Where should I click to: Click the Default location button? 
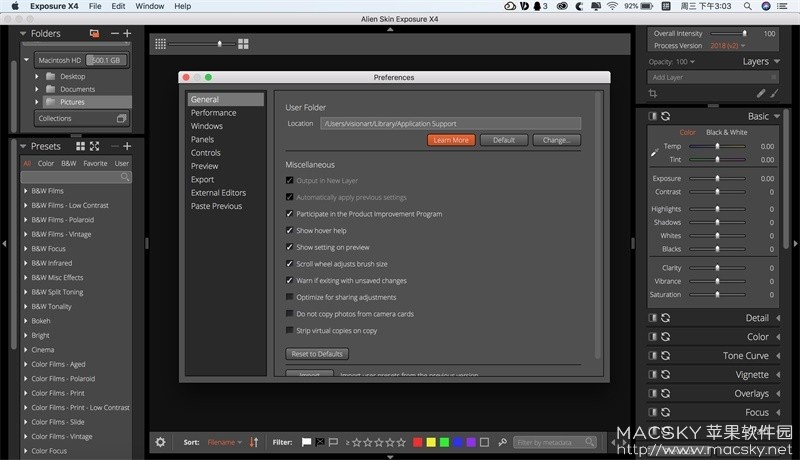tap(504, 140)
